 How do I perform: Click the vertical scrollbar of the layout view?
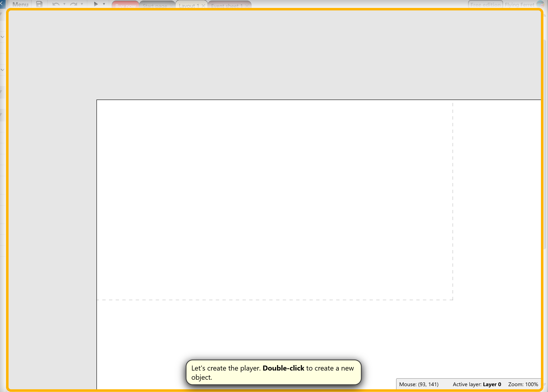point(545,145)
